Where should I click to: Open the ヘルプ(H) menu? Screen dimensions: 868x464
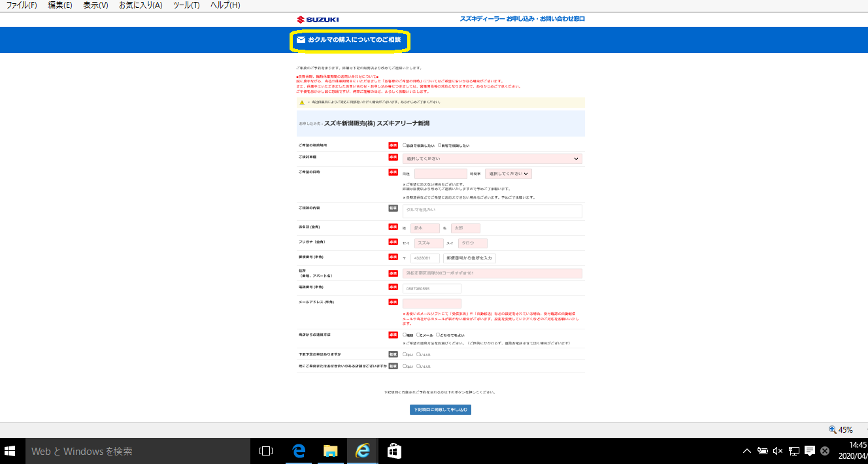click(225, 5)
